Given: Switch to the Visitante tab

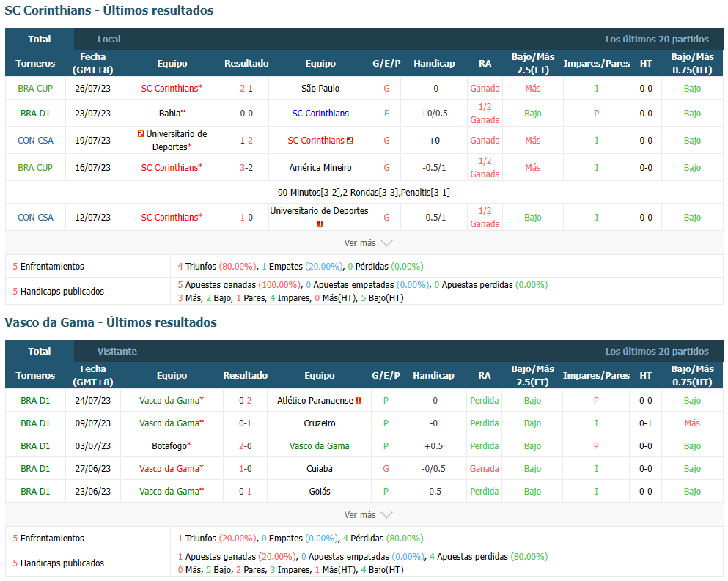Looking at the screenshot, I should tap(117, 351).
